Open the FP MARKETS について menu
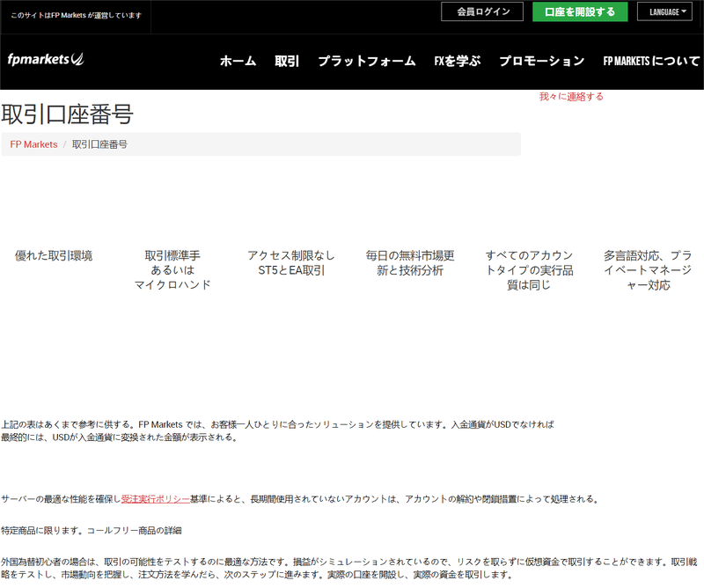The height and width of the screenshot is (588, 704). [651, 61]
